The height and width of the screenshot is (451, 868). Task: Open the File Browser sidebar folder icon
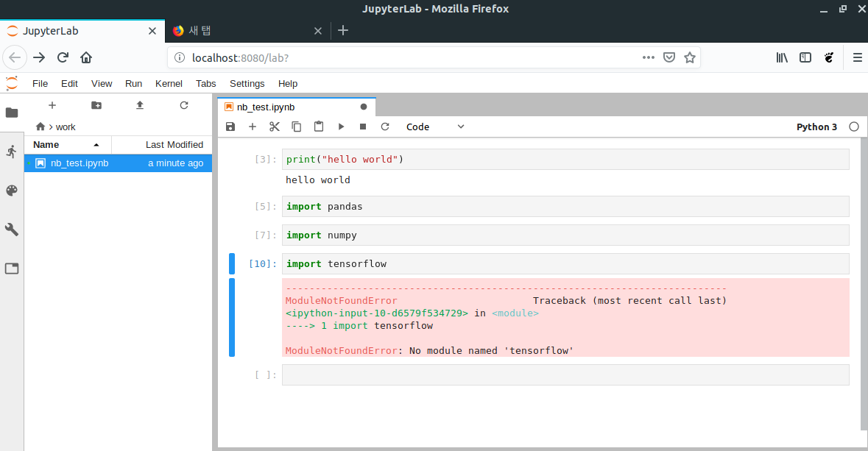[12, 113]
